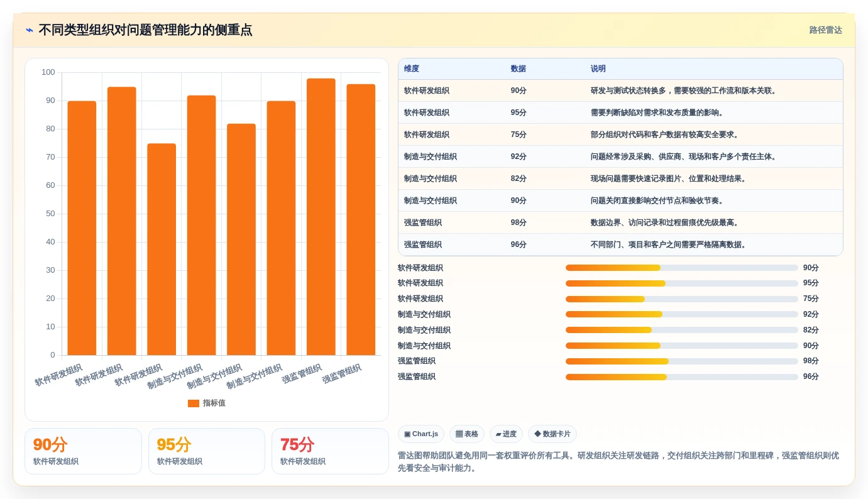The height and width of the screenshot is (499, 868).
Task: Click the tallest chart bar reaching 98
Action: [321, 217]
